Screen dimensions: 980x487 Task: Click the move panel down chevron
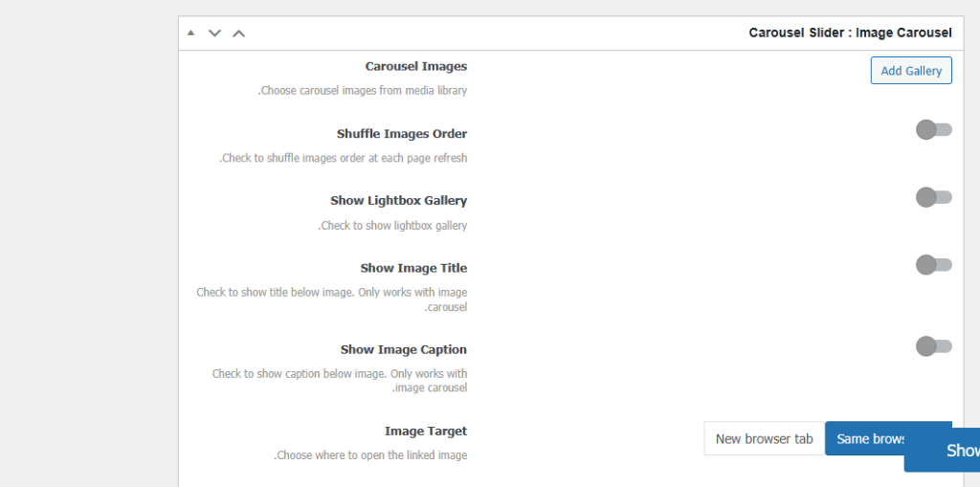[214, 33]
